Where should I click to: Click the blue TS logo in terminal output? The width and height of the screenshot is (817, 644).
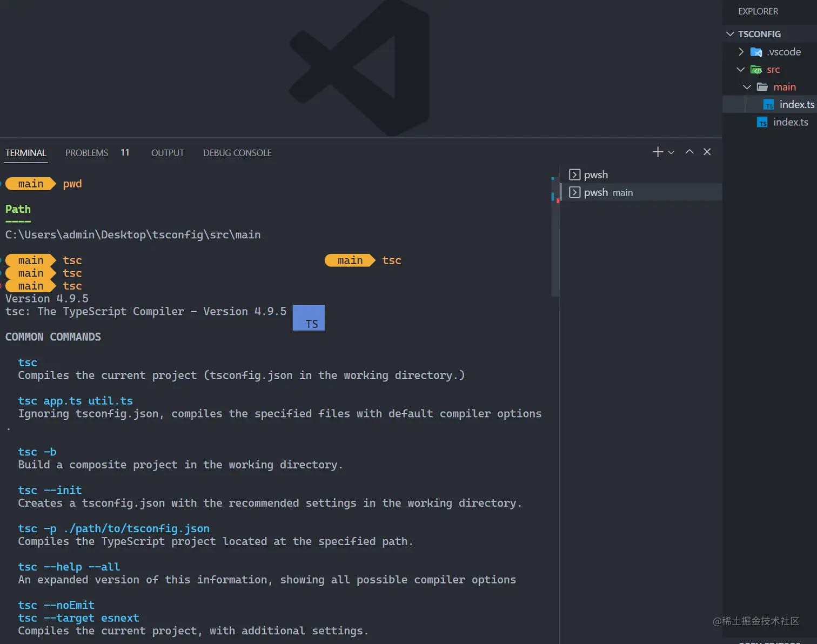[x=309, y=318]
